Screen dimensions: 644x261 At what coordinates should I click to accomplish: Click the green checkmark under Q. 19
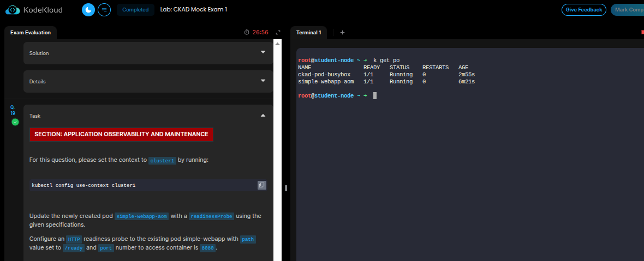click(15, 122)
